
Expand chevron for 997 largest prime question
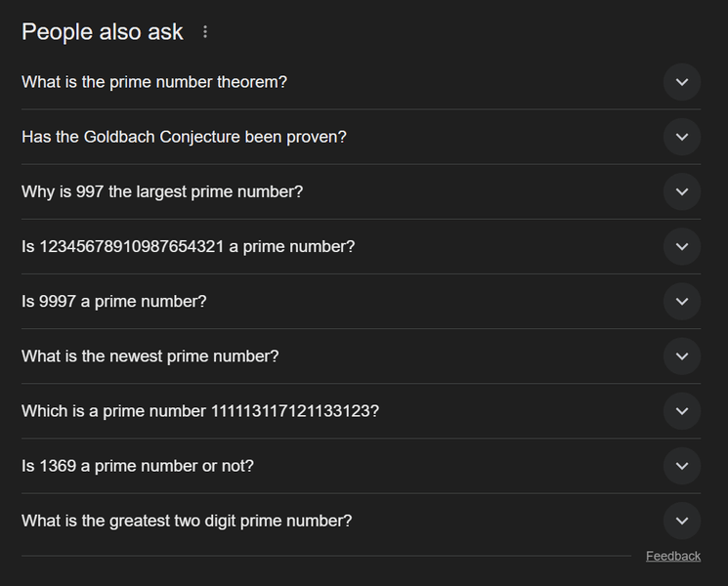[682, 191]
